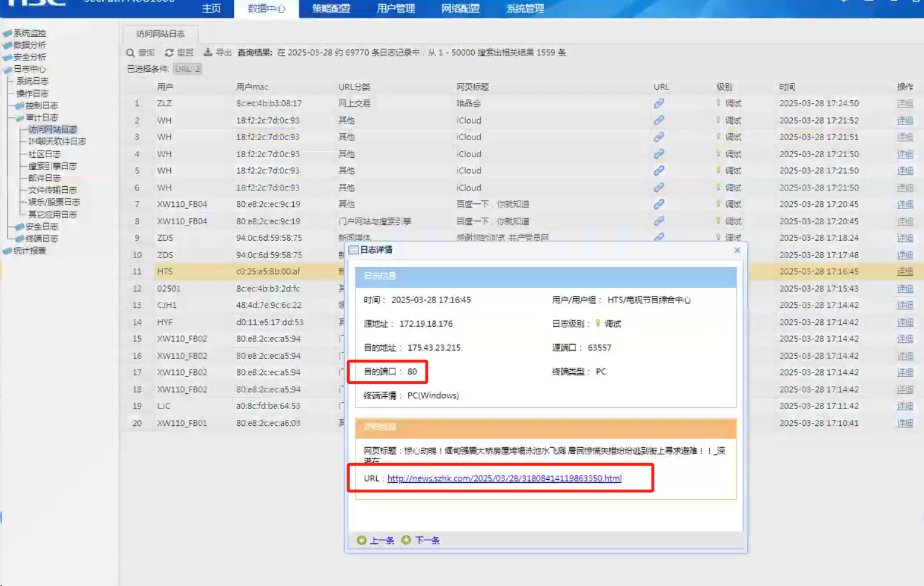The width and height of the screenshot is (924, 586).
Task: Open 其它应用日志 in the sidebar
Action: (53, 214)
